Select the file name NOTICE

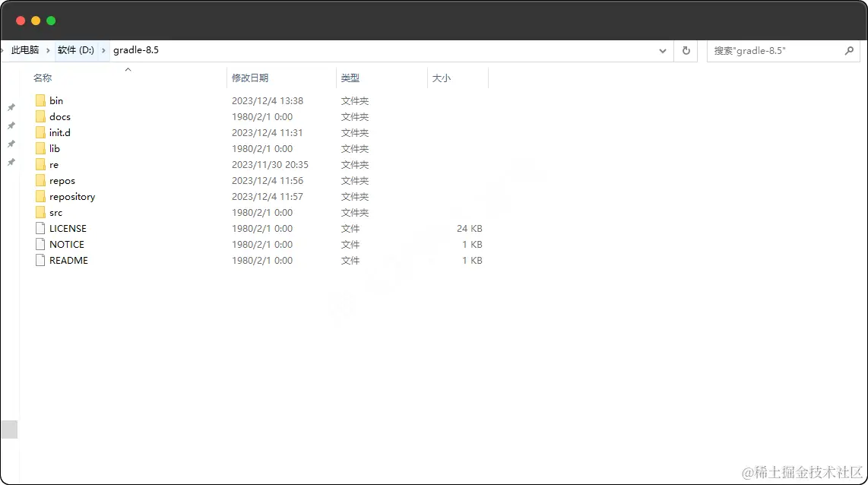tap(66, 245)
